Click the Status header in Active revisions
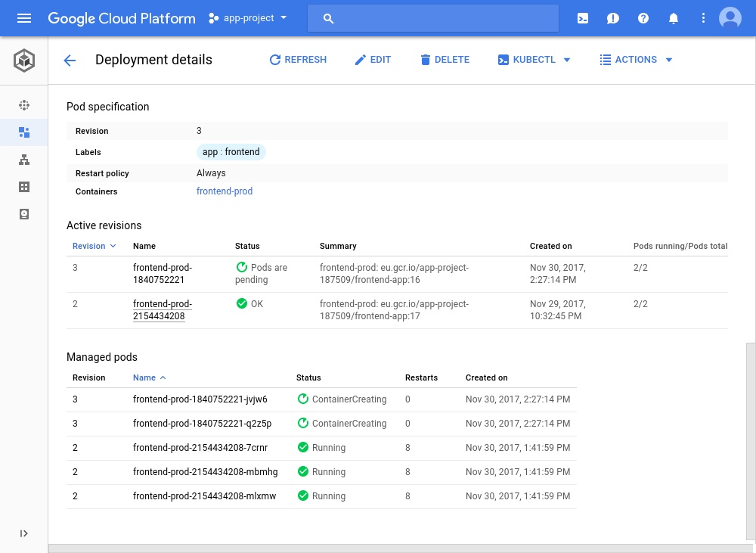Viewport: 756px width, 553px height. [x=247, y=246]
